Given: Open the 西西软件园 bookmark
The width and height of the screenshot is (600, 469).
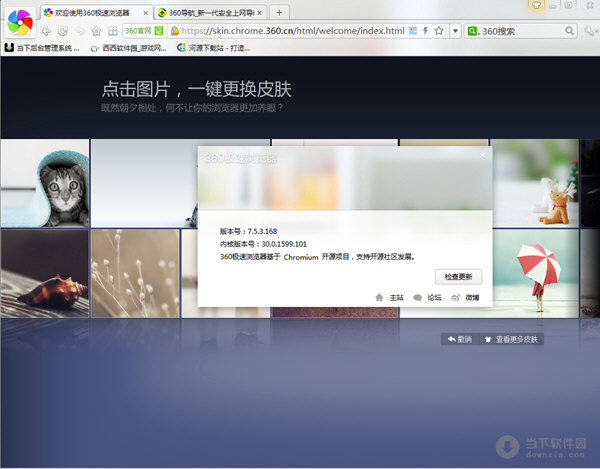Looking at the screenshot, I should point(129,48).
